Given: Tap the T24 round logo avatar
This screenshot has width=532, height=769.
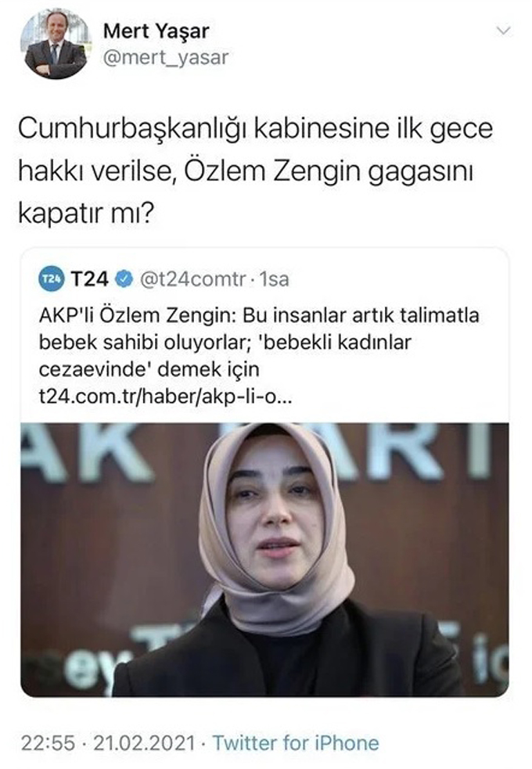Looking at the screenshot, I should (x=51, y=278).
